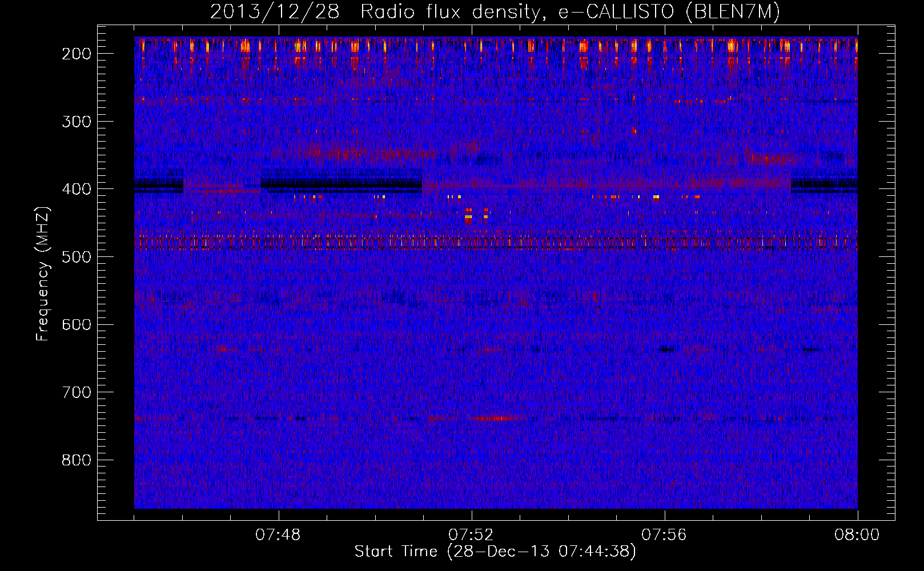This screenshot has width=924, height=571.
Task: Click the 08:00 time tick label
Action: [857, 535]
